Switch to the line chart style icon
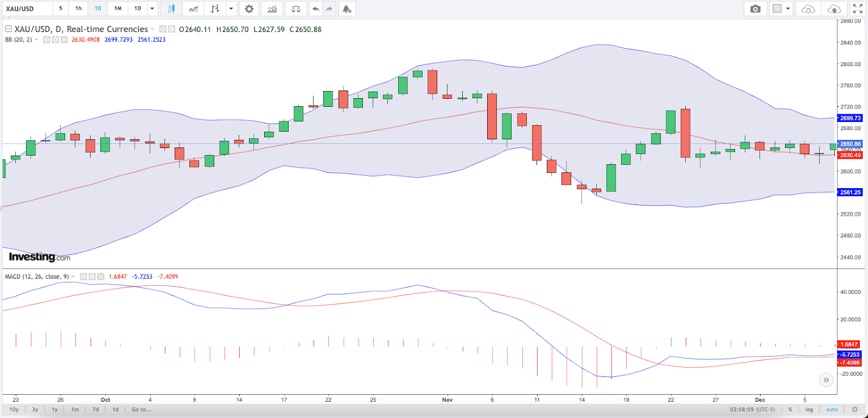This screenshot has height=418, width=868. point(193,9)
